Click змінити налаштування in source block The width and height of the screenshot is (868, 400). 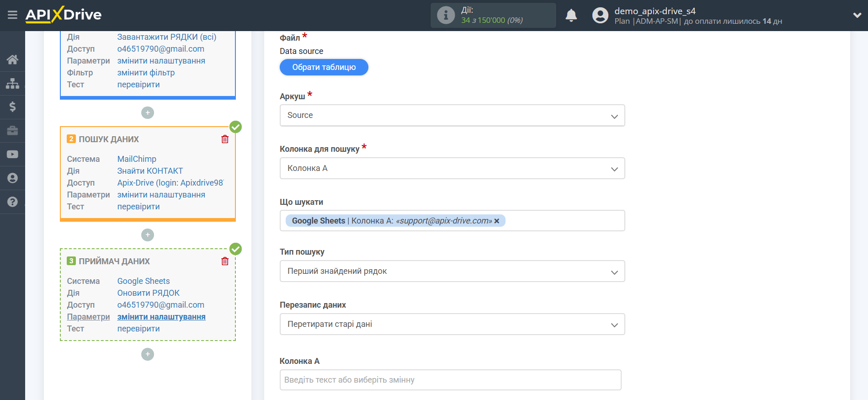161,61
